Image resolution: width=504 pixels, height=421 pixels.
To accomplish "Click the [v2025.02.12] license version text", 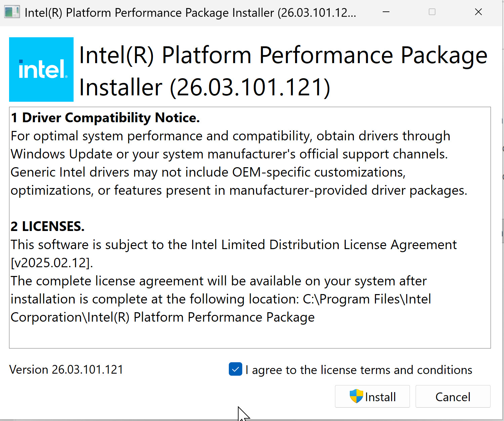I will click(x=51, y=263).
